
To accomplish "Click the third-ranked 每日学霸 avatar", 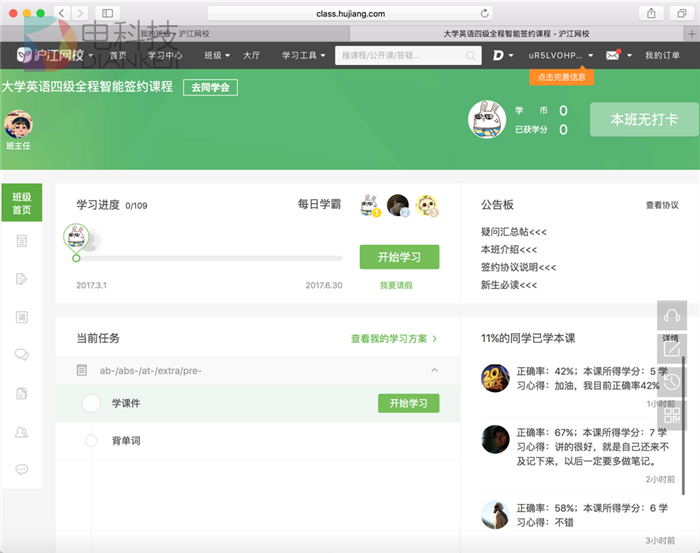I will pos(426,205).
